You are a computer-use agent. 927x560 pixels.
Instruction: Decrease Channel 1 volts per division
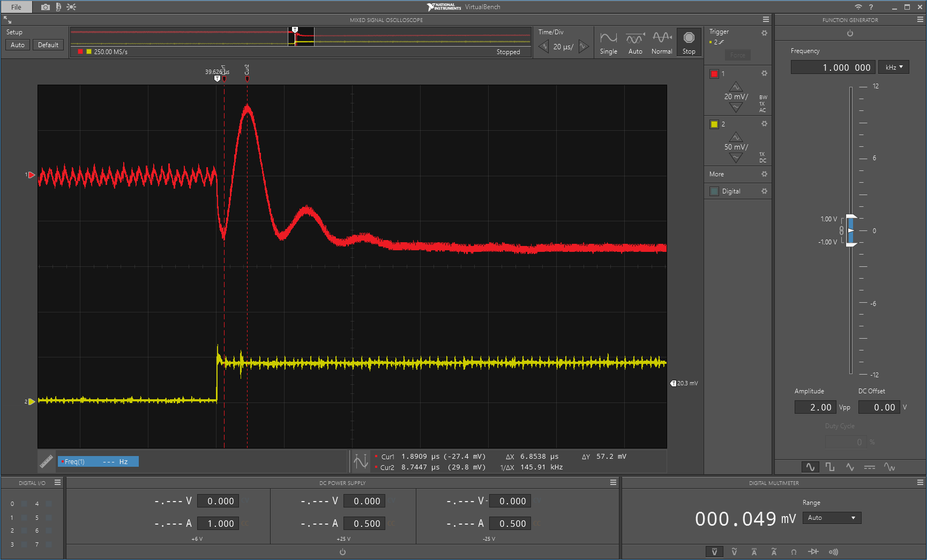pyautogui.click(x=736, y=107)
